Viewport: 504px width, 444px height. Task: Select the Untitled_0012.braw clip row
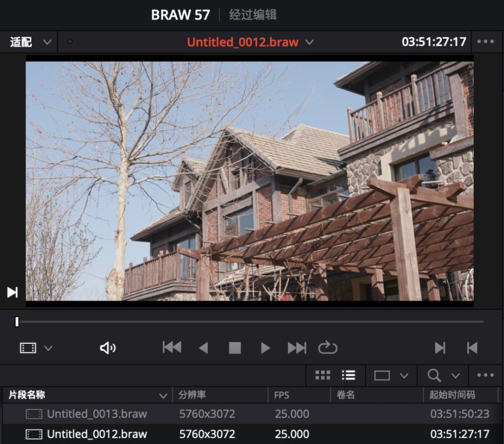[x=252, y=434]
